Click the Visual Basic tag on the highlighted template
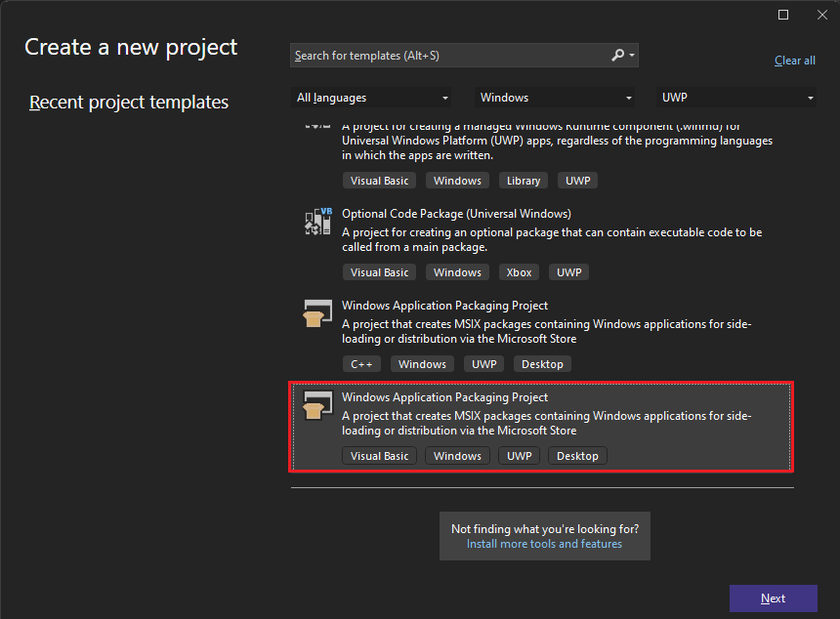This screenshot has width=840, height=619. 379,455
